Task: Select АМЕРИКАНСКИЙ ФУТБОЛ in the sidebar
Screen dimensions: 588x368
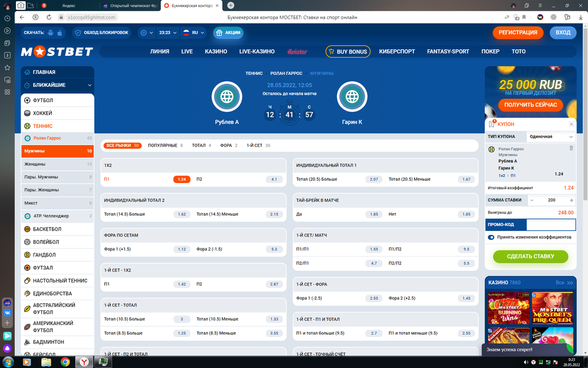Action: [58, 327]
